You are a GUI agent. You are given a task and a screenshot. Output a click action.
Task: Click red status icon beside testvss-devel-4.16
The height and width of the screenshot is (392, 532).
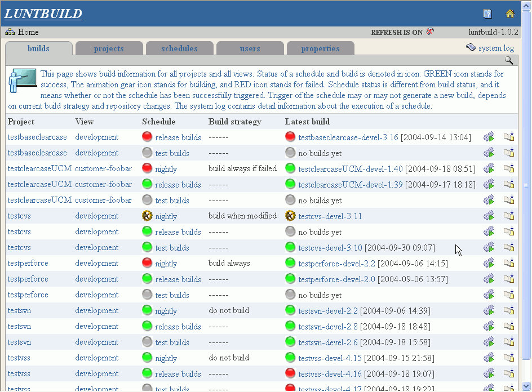(x=290, y=373)
